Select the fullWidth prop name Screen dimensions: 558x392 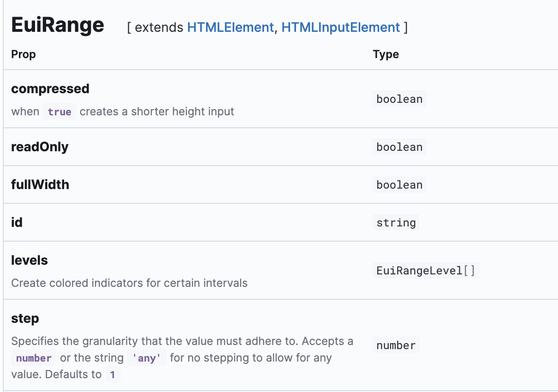pos(40,184)
